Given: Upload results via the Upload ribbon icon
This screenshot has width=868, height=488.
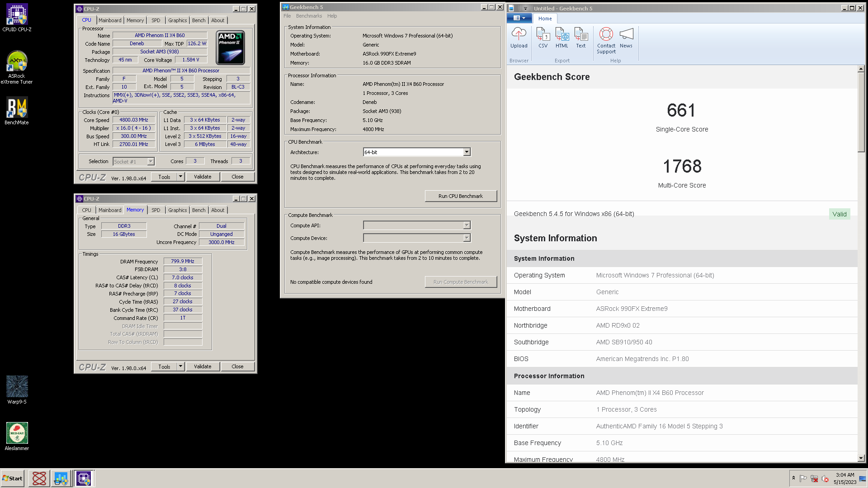Looking at the screenshot, I should (x=519, y=38).
